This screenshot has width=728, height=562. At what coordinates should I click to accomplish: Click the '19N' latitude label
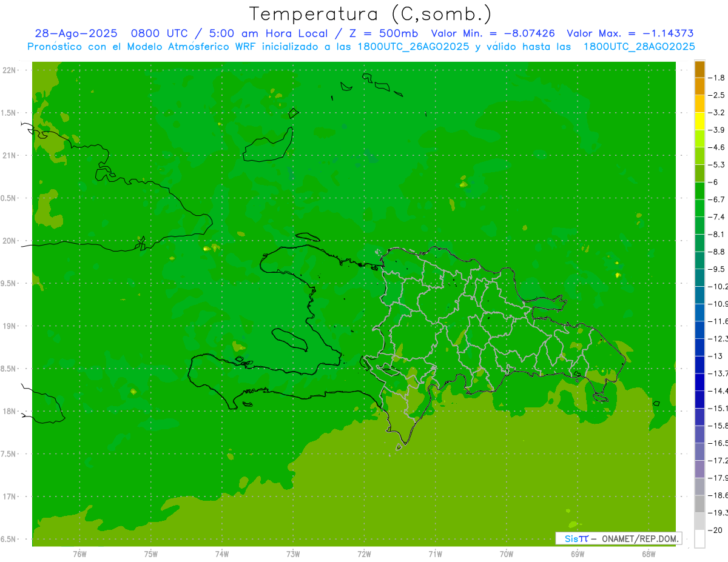[10, 326]
